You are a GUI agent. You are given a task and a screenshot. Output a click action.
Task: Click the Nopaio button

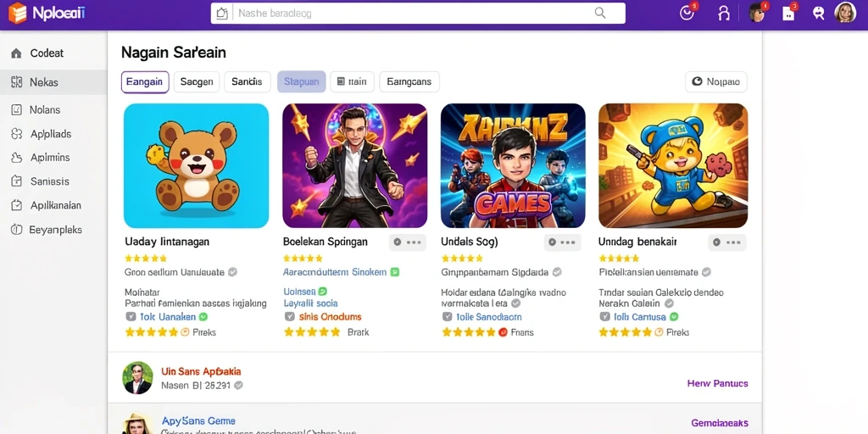[715, 82]
